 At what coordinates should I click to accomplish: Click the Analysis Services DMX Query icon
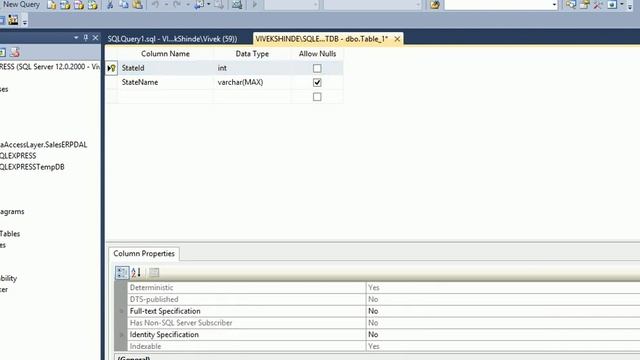coord(79,5)
